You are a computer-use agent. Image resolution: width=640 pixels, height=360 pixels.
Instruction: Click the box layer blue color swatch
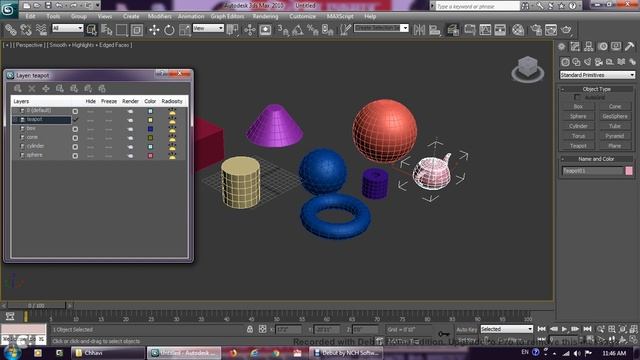[150, 129]
